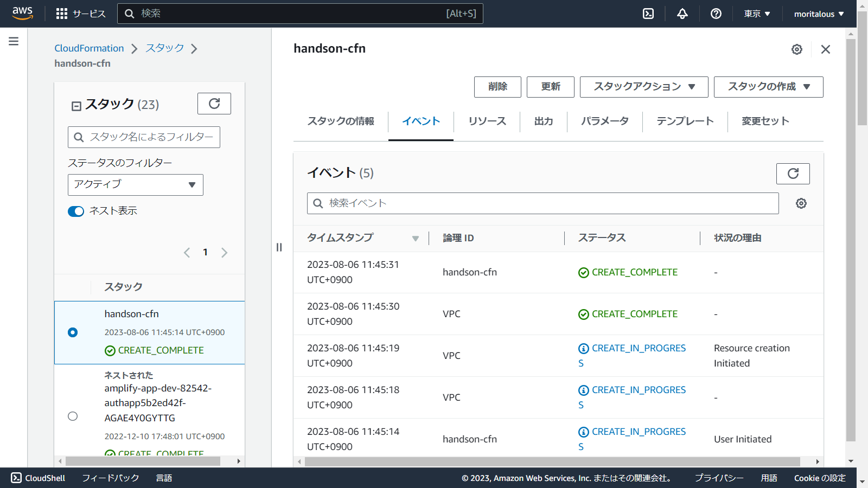
Task: Select the nested amplify-app stack radio button
Action: (x=73, y=416)
